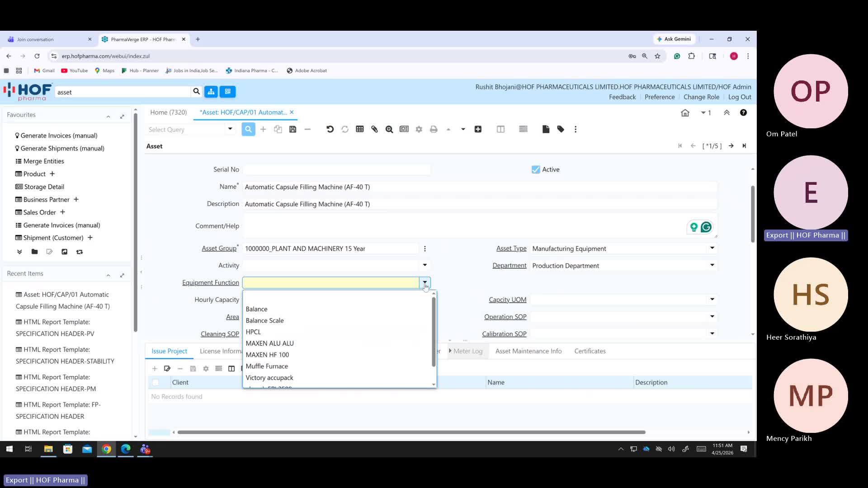Switch to the Meter Log tab
Viewport: 868px width, 488px height.
pos(467,351)
